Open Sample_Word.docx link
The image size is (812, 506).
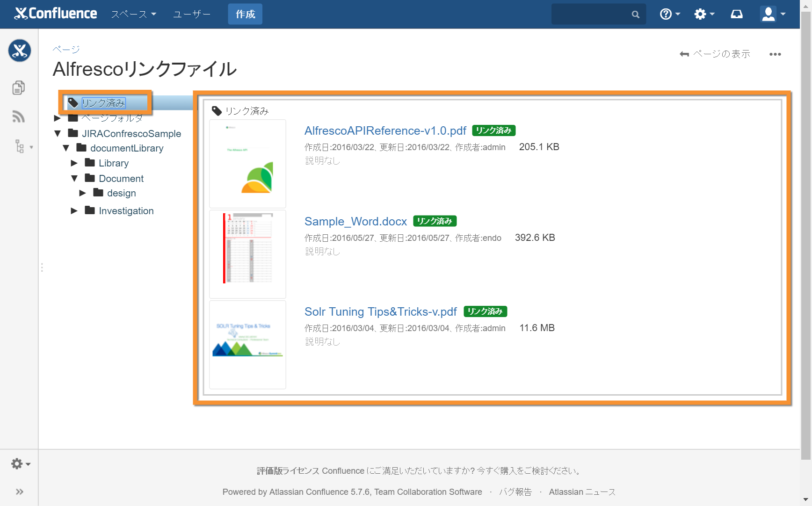click(355, 221)
